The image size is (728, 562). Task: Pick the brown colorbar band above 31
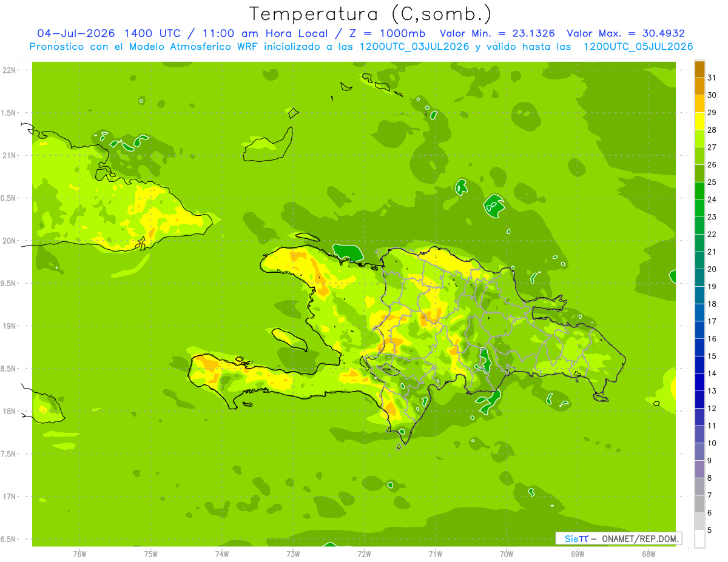point(699,69)
